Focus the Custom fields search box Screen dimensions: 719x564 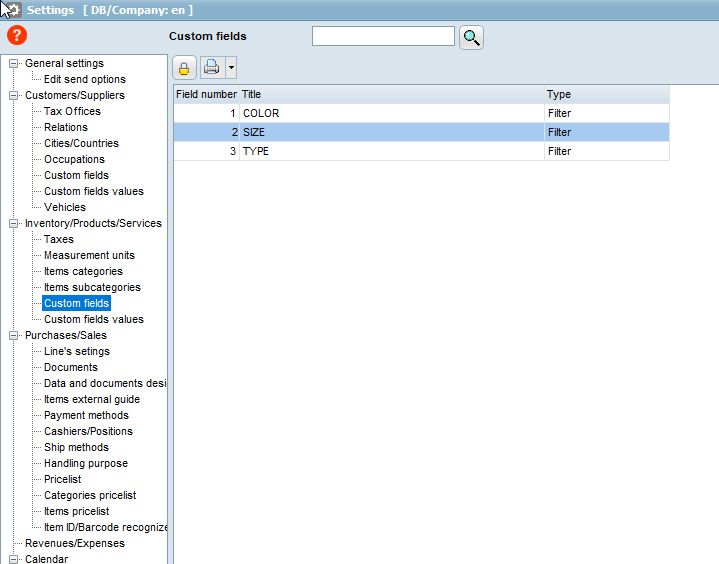[383, 36]
